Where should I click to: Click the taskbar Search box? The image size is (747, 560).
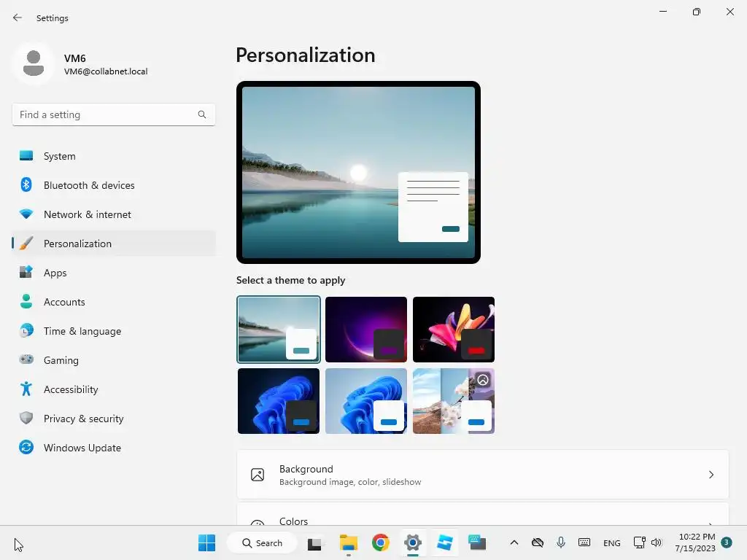click(262, 542)
